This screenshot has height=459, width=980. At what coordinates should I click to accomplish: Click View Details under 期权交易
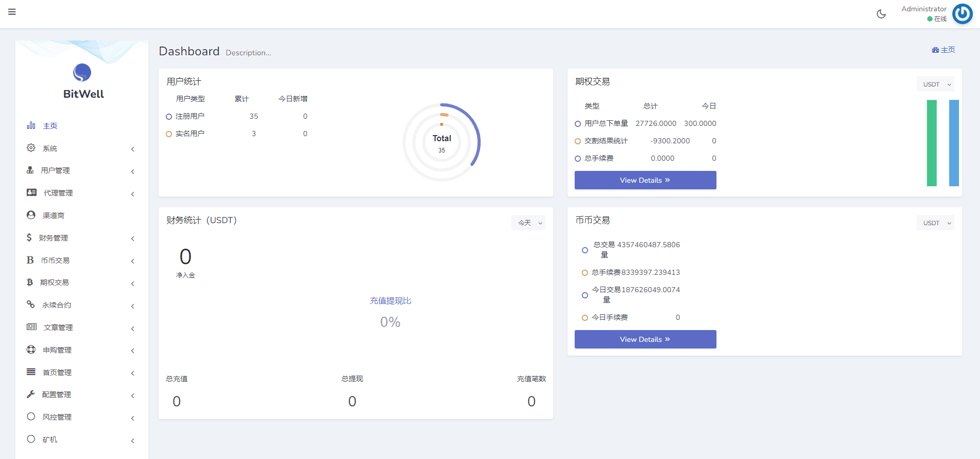(645, 180)
